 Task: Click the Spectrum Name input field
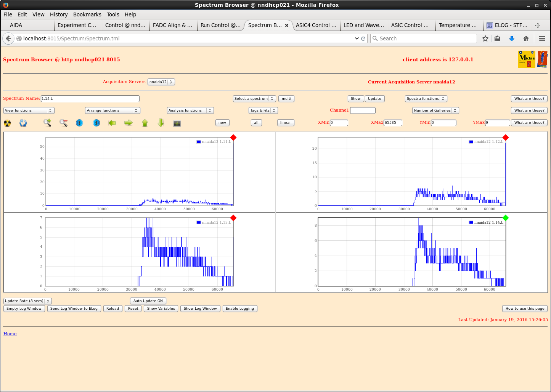pos(90,99)
